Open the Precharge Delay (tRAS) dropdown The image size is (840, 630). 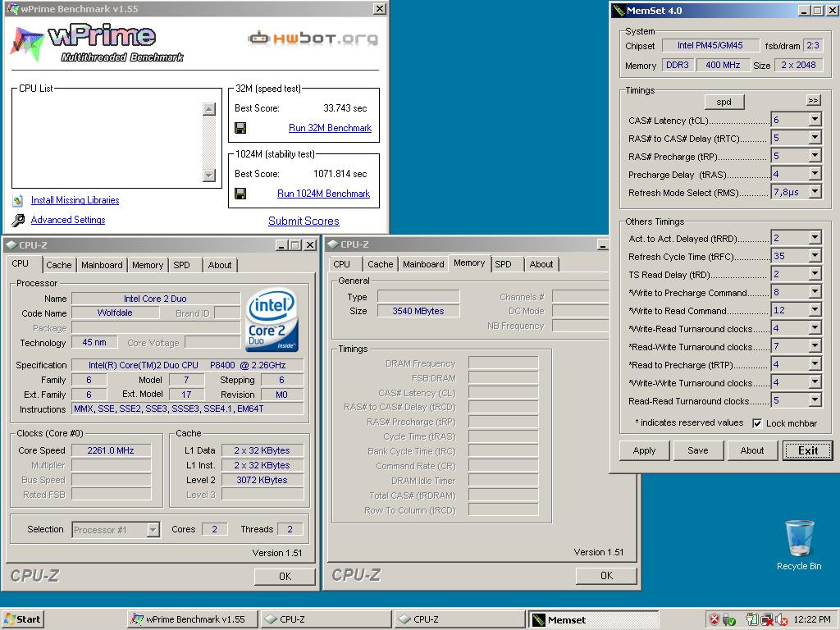pyautogui.click(x=815, y=174)
